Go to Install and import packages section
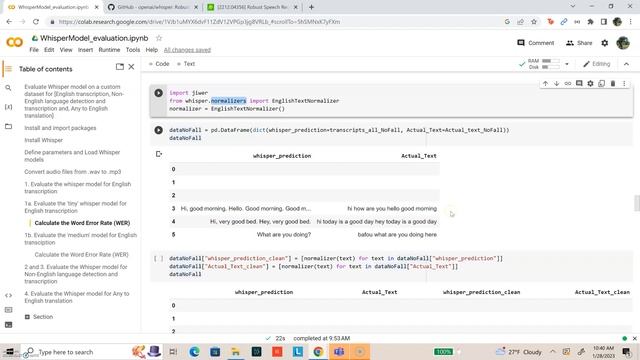The width and height of the screenshot is (640, 360). [x=60, y=128]
